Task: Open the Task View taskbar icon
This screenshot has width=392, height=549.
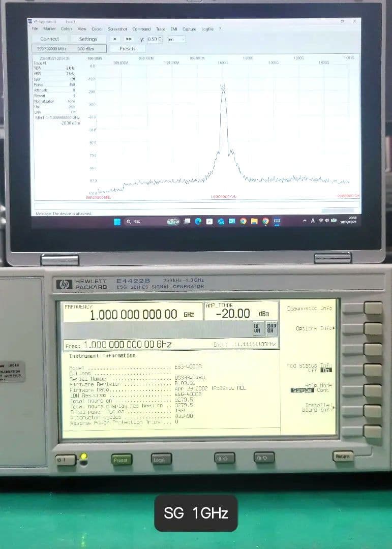Action: pos(188,221)
